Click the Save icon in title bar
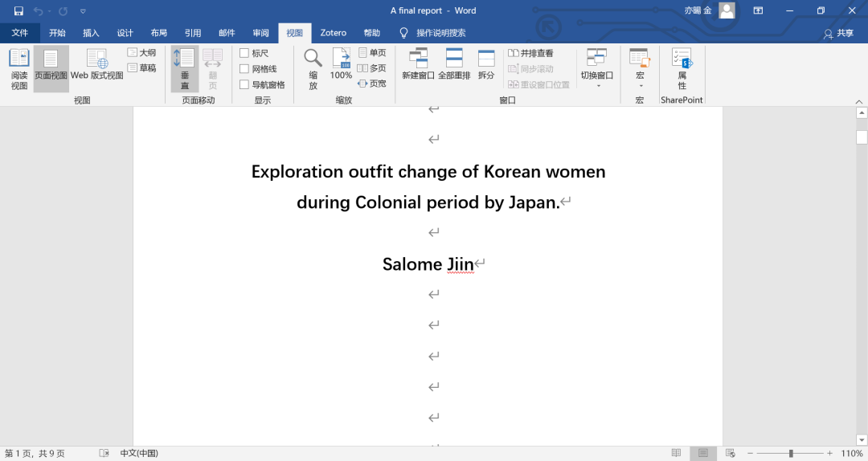The height and width of the screenshot is (461, 868). [x=18, y=11]
